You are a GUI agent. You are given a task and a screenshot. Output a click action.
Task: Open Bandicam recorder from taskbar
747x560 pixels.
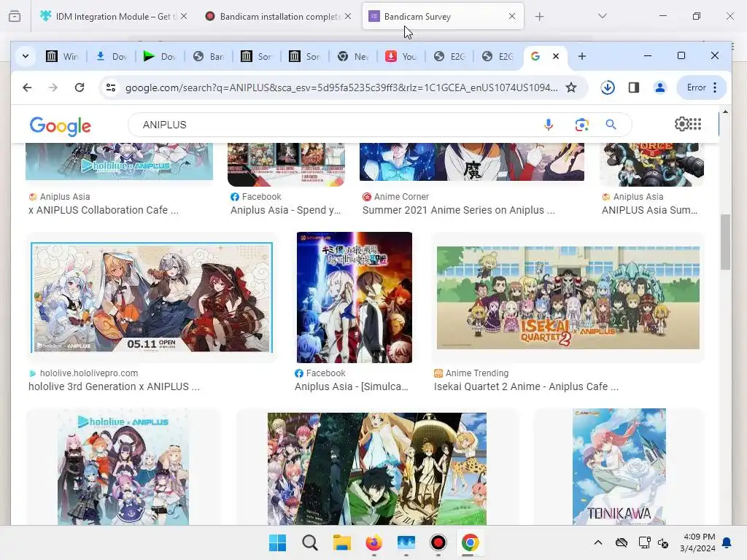[x=438, y=542]
